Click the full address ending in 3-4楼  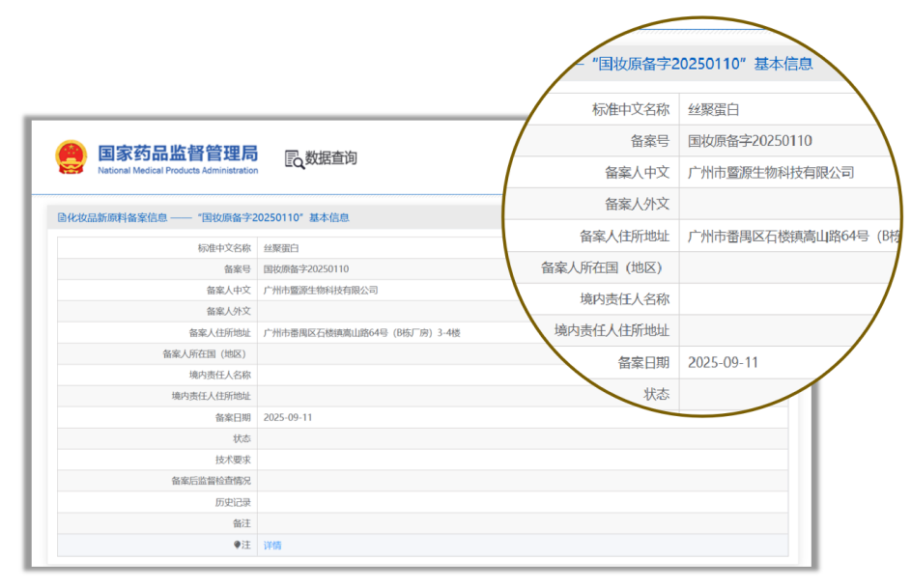coord(362,332)
